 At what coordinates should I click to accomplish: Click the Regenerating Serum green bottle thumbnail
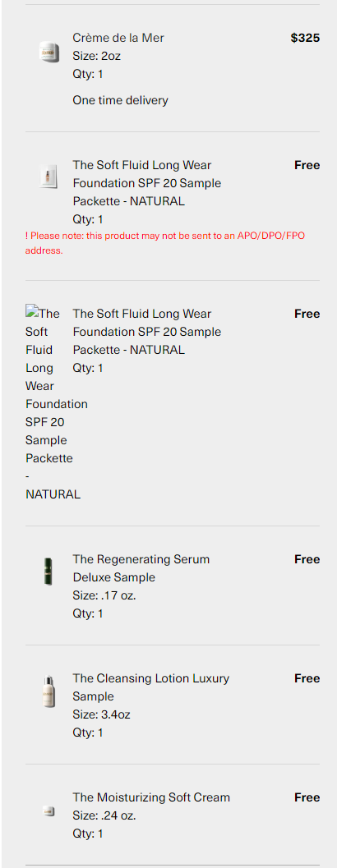48,572
